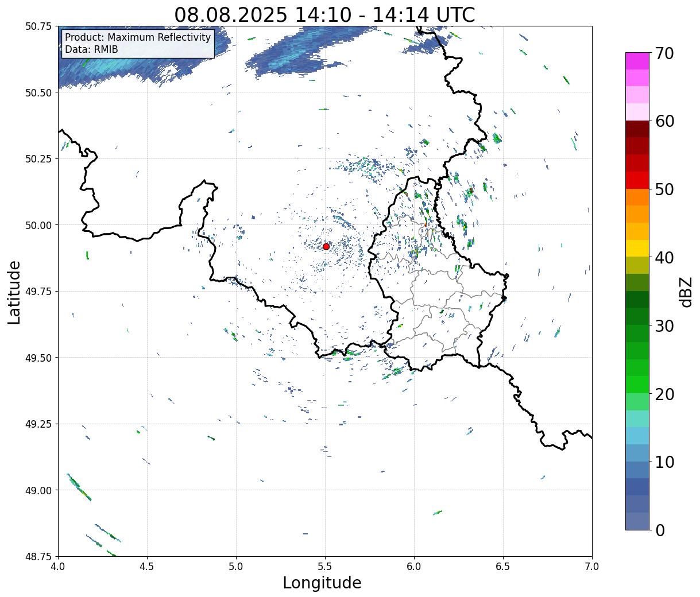Click the latitude tick label 50.75
The width and height of the screenshot is (700, 597).
point(38,26)
